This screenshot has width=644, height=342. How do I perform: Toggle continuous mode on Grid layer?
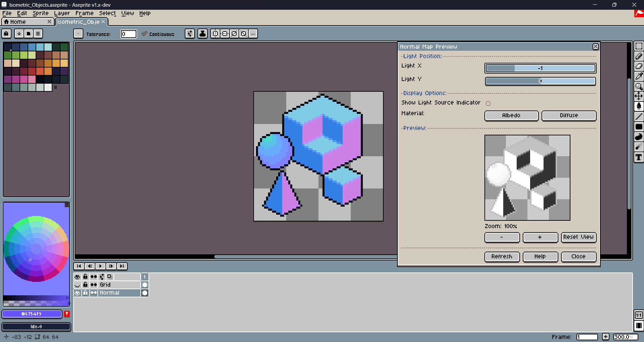pyautogui.click(x=94, y=285)
